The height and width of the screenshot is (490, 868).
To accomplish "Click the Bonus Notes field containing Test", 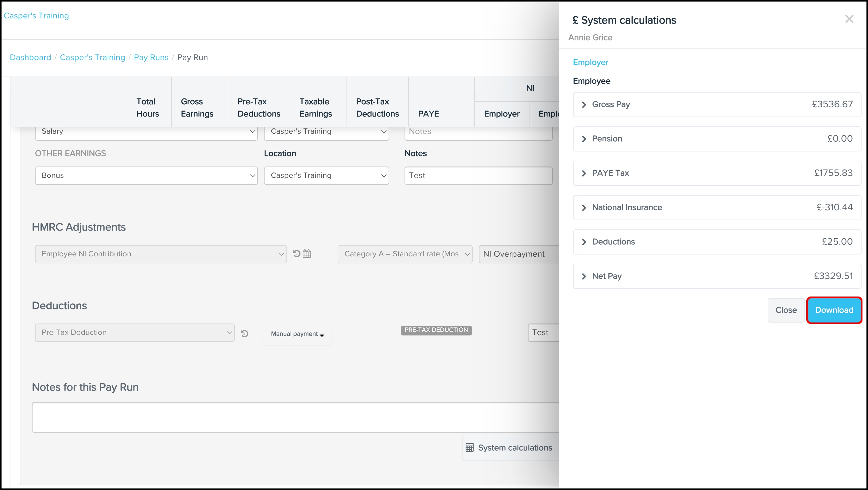I will point(478,175).
